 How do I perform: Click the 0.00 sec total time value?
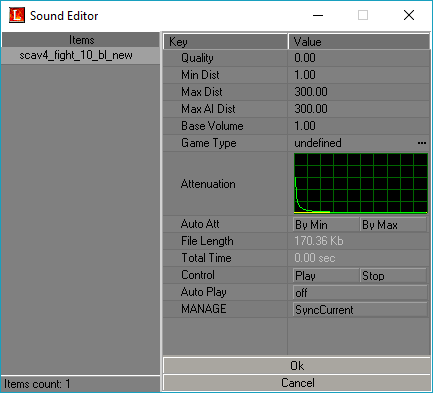pyautogui.click(x=315, y=258)
